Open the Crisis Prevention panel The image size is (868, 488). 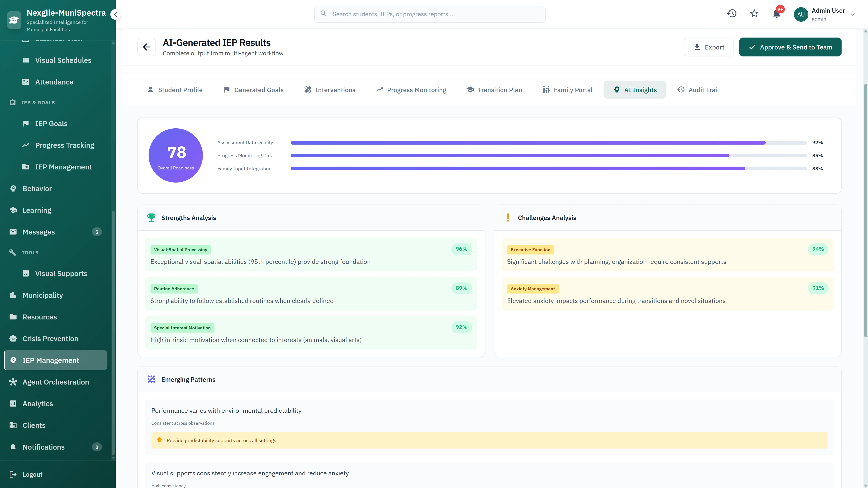coord(50,338)
